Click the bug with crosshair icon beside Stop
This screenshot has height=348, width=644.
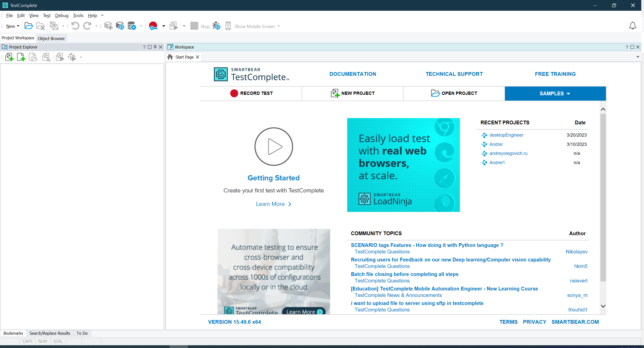[216, 26]
